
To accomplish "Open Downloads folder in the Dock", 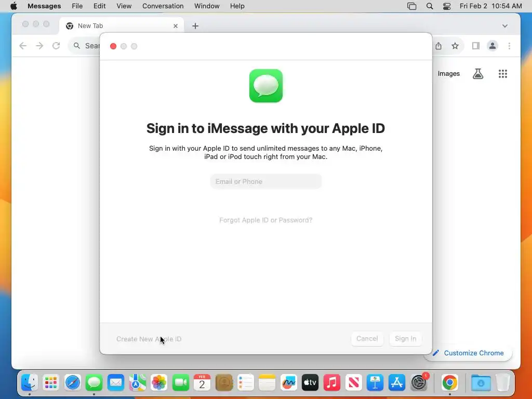I will click(x=481, y=382).
